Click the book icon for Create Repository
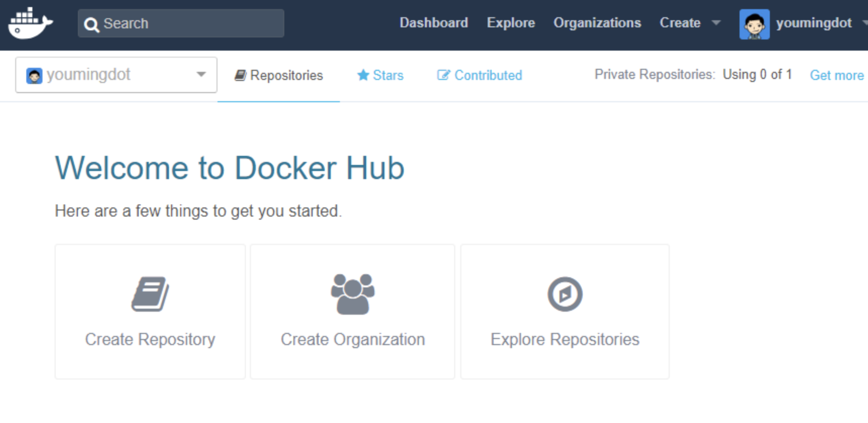The height and width of the screenshot is (423, 868). coord(150,294)
